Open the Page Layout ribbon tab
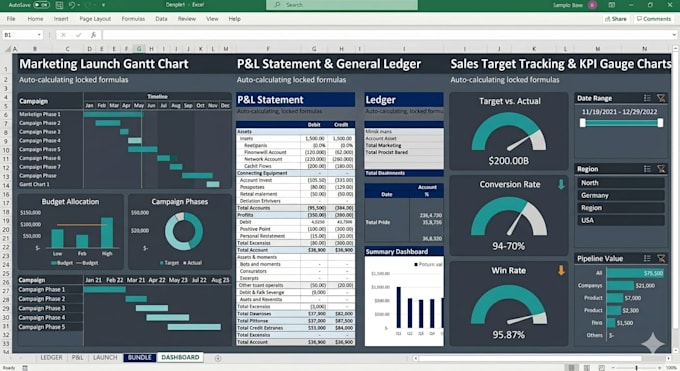Image resolution: width=680 pixels, height=371 pixels. click(x=95, y=19)
